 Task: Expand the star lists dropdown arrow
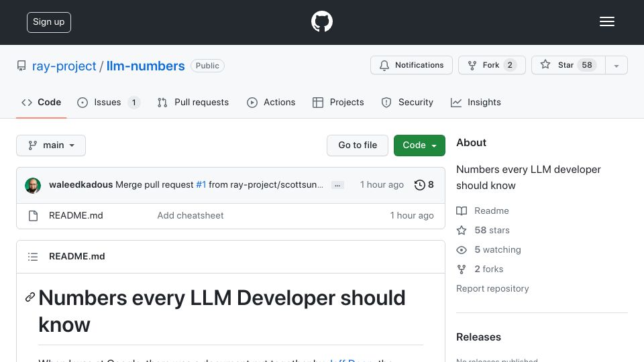pos(616,66)
